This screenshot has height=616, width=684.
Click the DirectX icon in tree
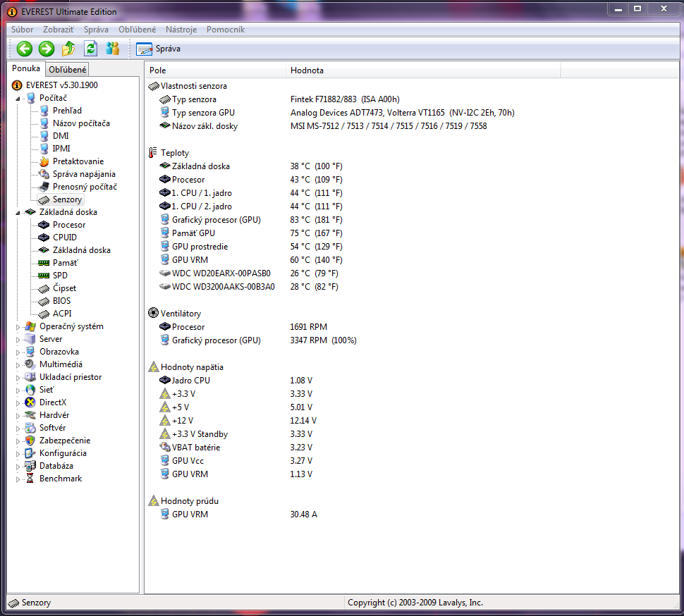[30, 402]
